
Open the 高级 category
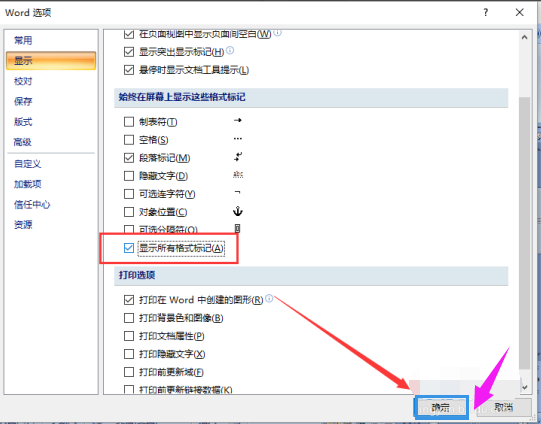pos(23,142)
